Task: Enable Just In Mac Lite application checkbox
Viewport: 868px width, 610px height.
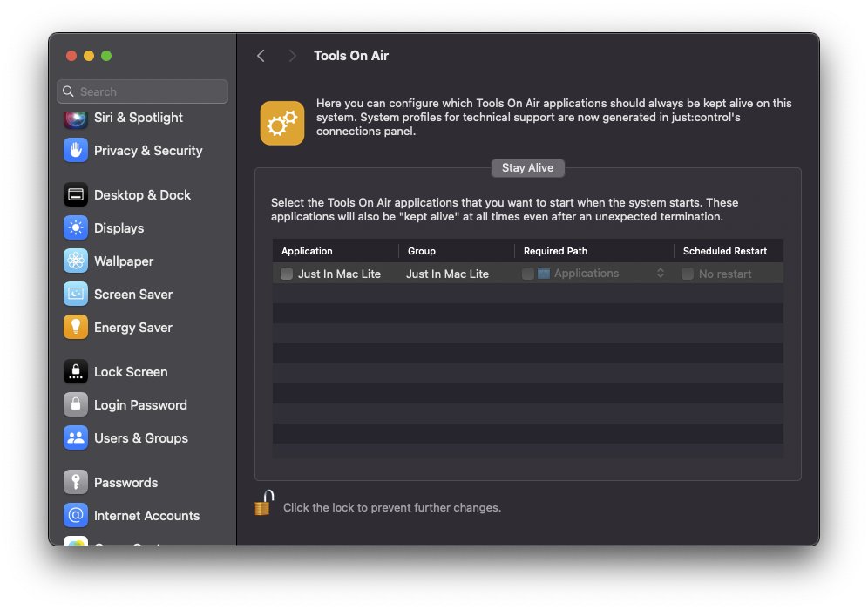Action: click(x=286, y=274)
